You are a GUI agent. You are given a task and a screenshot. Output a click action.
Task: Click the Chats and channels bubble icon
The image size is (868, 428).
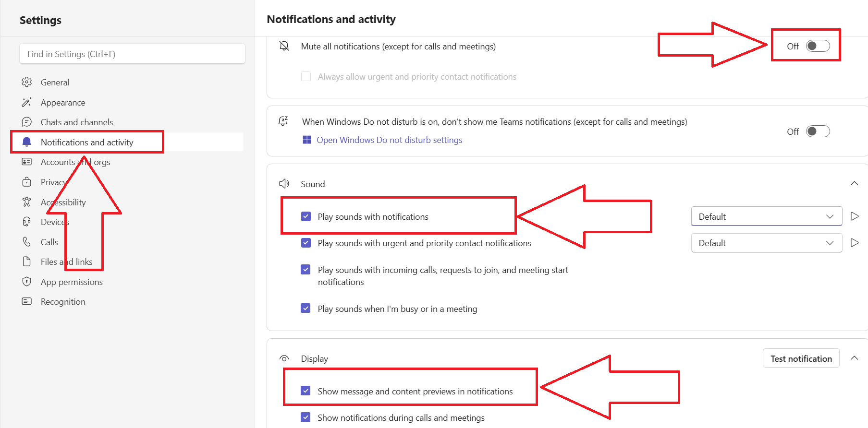[27, 122]
